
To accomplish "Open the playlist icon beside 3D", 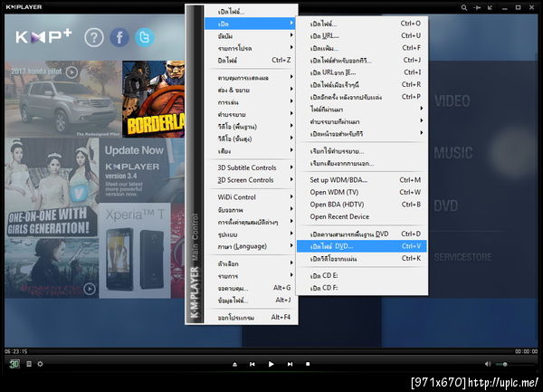I will tap(29, 364).
